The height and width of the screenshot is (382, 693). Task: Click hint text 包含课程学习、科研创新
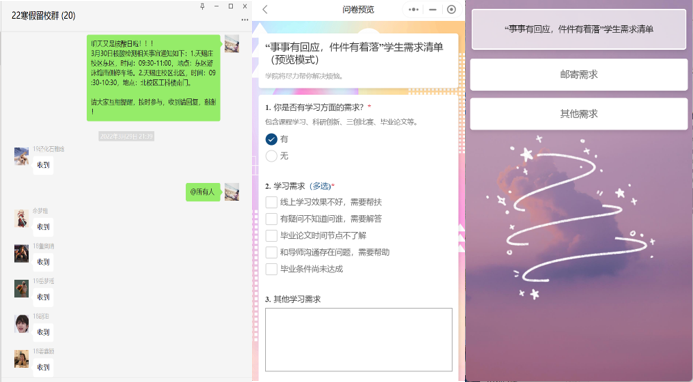coord(342,122)
